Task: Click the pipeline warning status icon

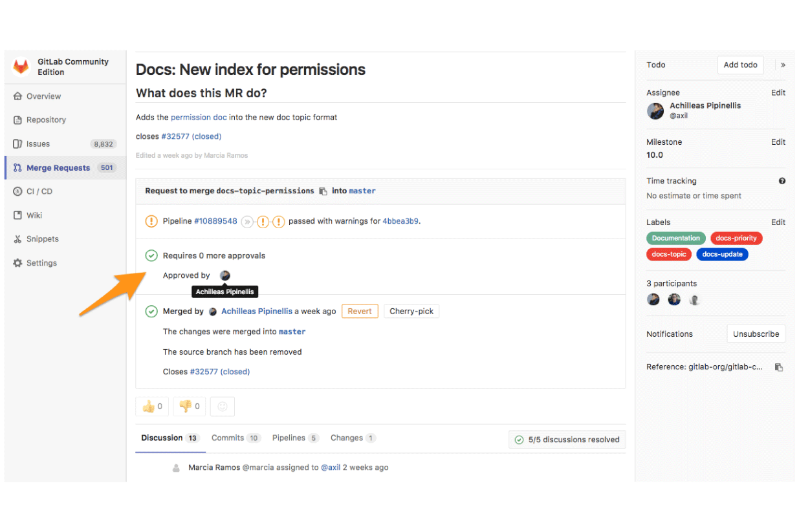Action: (151, 222)
